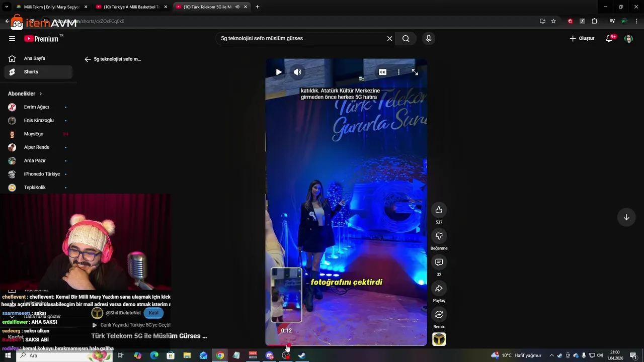Show hidden system tray icons
Viewport: 644px width, 362px height.
(x=551, y=355)
